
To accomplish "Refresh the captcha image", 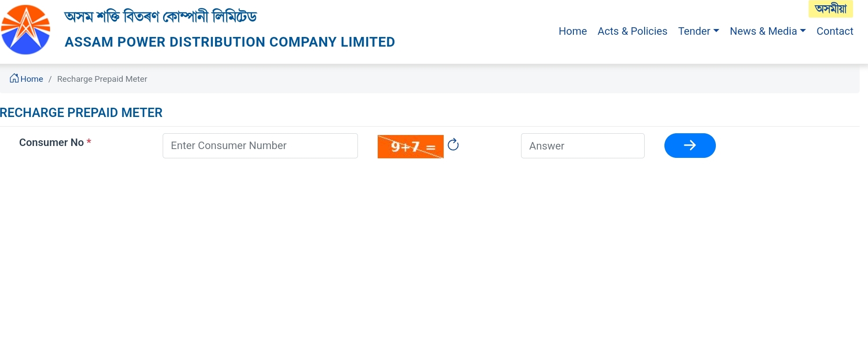I will pos(453,145).
